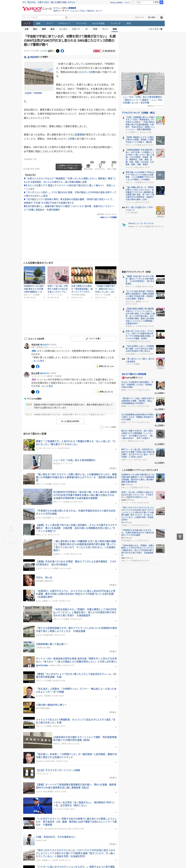Image resolution: width=186 pixels, height=868 pixels.
Task: Click the scroll-to-top arrow button
Action: click(180, 536)
